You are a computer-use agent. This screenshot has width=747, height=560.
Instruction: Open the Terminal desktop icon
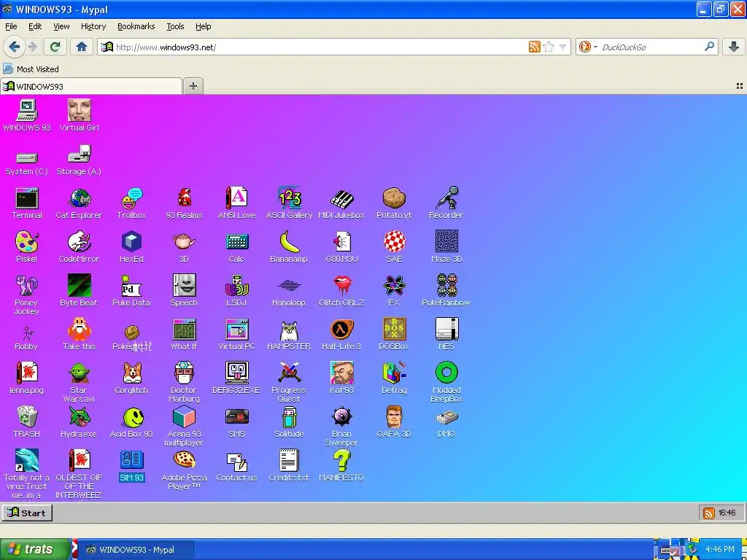click(x=27, y=198)
